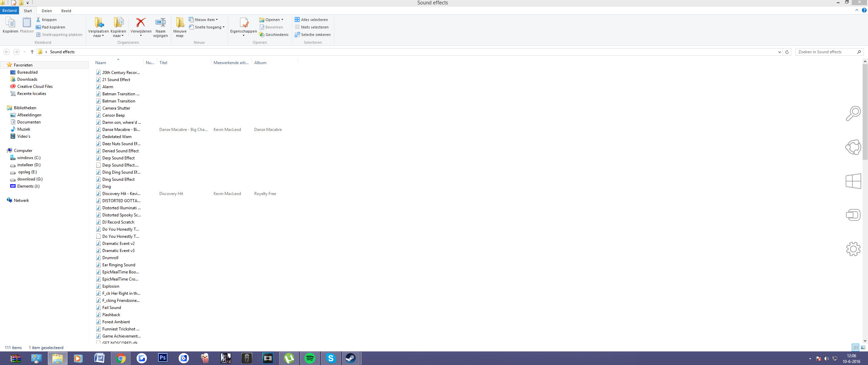
Task: Select the DJ Record Scratch file
Action: tap(118, 222)
